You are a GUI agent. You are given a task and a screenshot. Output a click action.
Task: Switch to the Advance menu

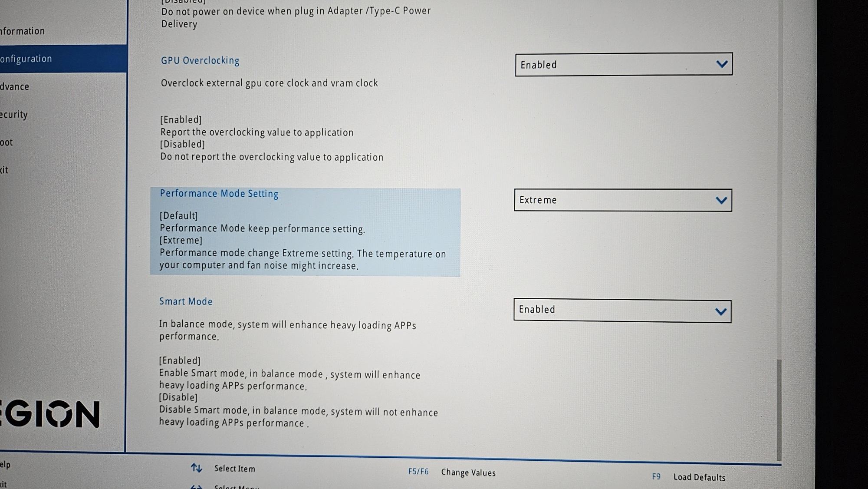click(15, 87)
